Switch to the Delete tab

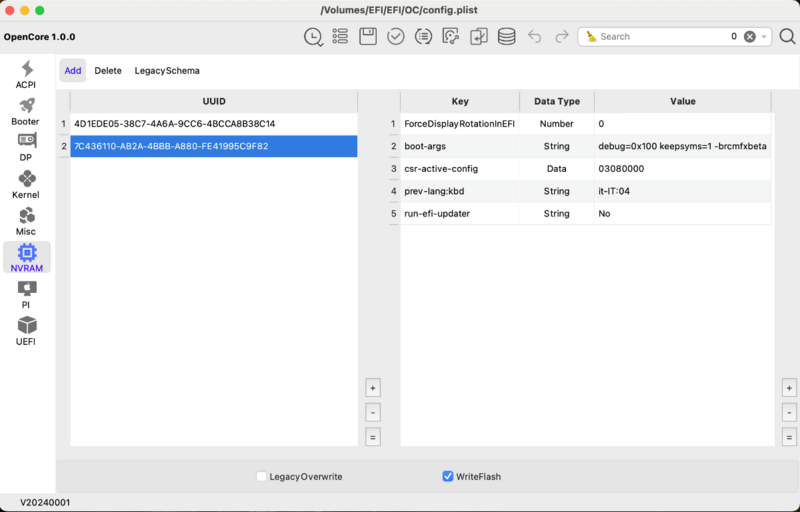(108, 71)
